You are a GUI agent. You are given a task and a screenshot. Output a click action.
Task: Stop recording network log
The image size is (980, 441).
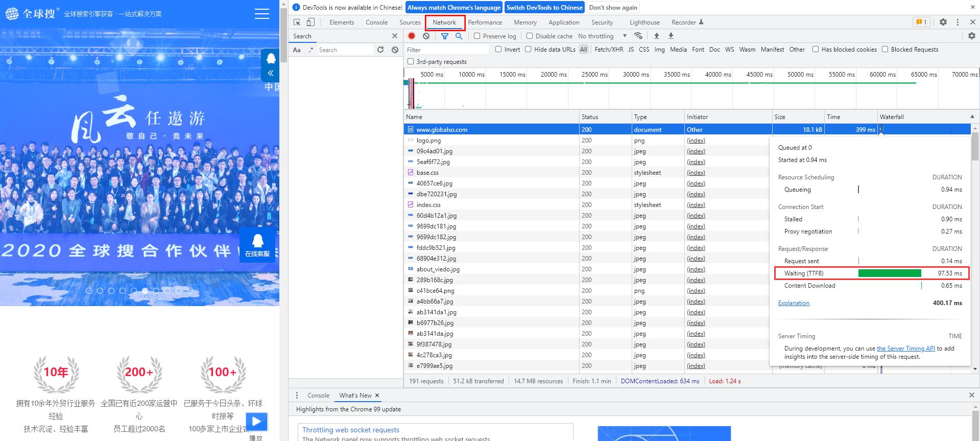(412, 36)
